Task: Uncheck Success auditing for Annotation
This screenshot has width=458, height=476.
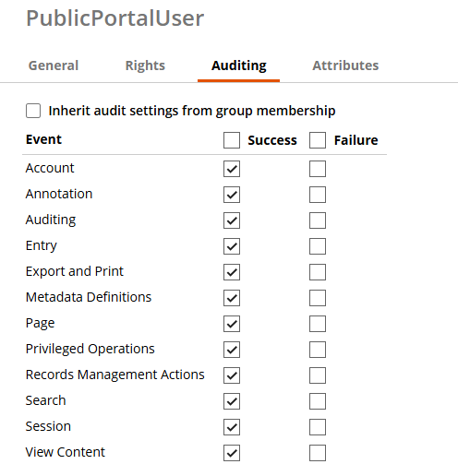Action: [x=232, y=195]
